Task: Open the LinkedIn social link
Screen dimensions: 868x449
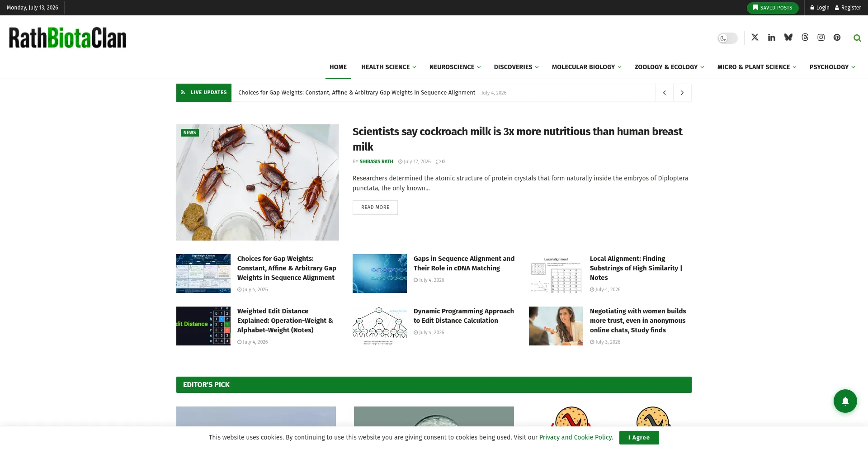Action: click(x=772, y=38)
